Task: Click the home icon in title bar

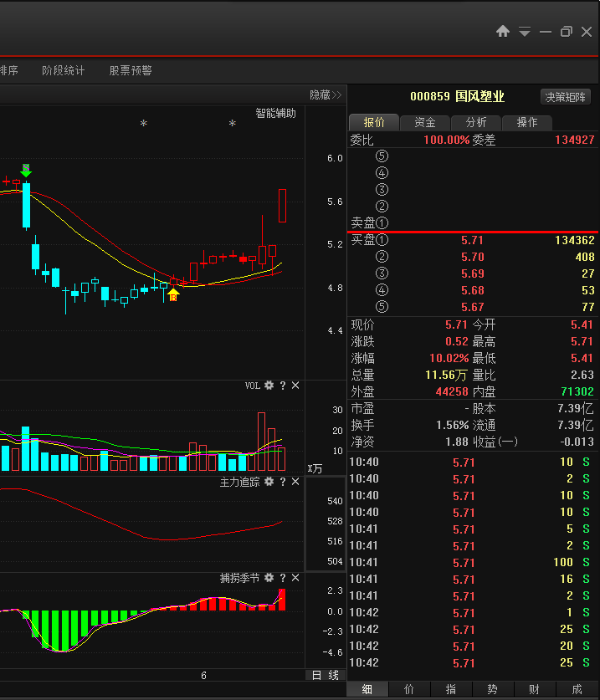Action: [x=503, y=32]
